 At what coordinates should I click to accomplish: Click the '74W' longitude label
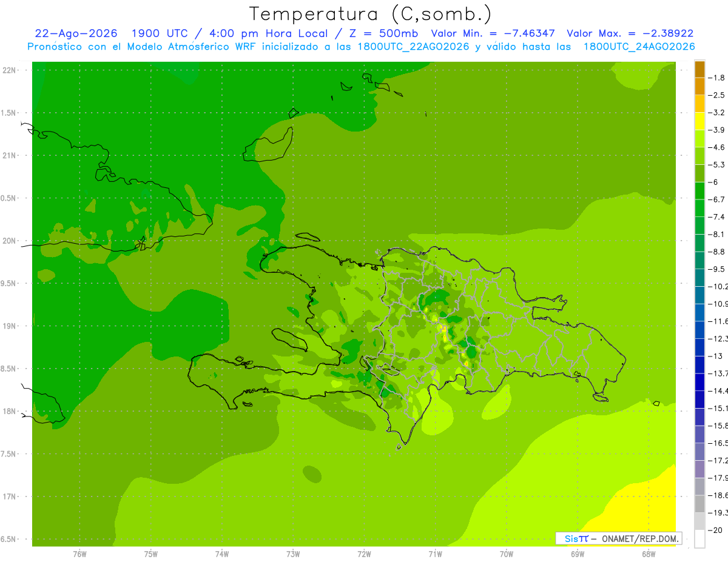tap(222, 554)
